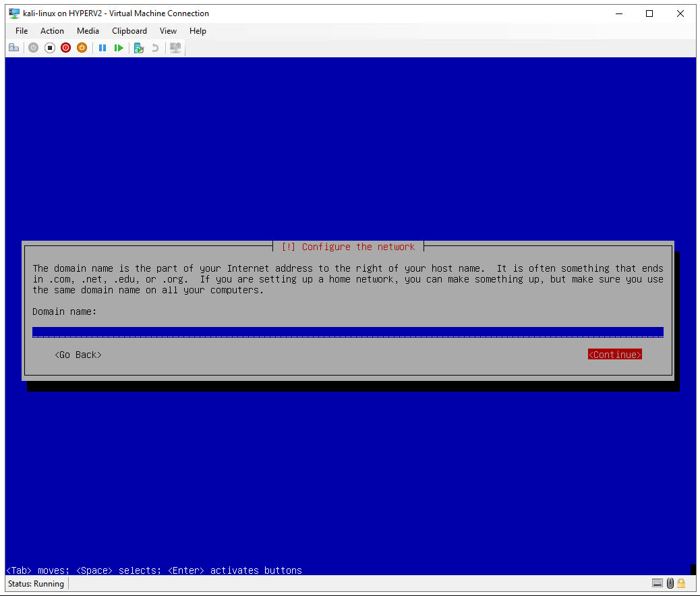Image resolution: width=700 pixels, height=596 pixels.
Task: Click the green Reset/resume play icon
Action: click(x=119, y=48)
